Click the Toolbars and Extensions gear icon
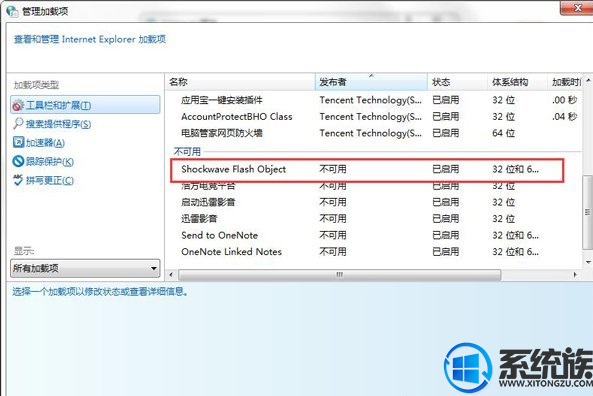This screenshot has width=593, height=396. [18, 106]
